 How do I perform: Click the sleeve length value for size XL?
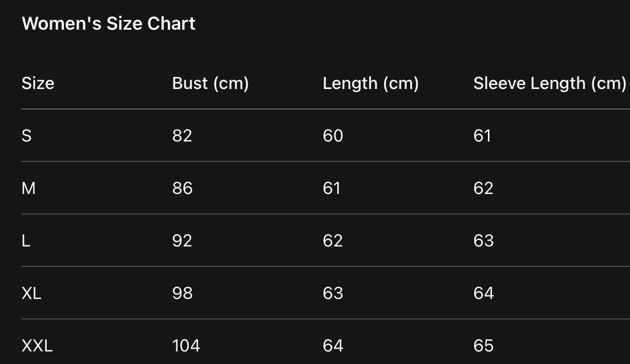(x=483, y=293)
